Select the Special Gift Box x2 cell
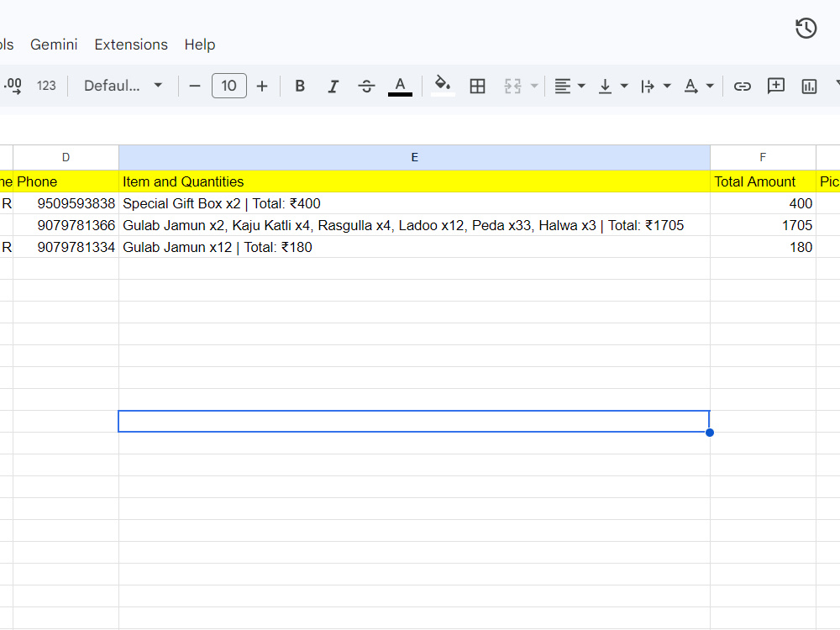Screen dimensions: 840x630 click(x=414, y=203)
